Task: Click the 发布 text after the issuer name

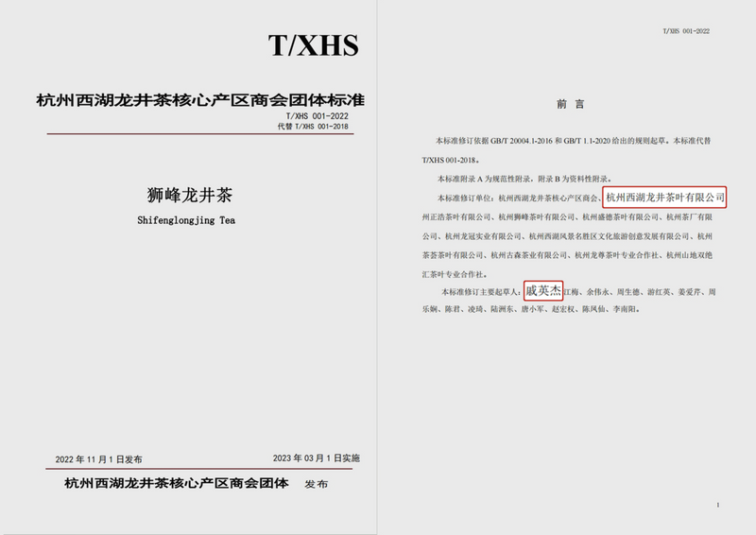Action: 316,484
